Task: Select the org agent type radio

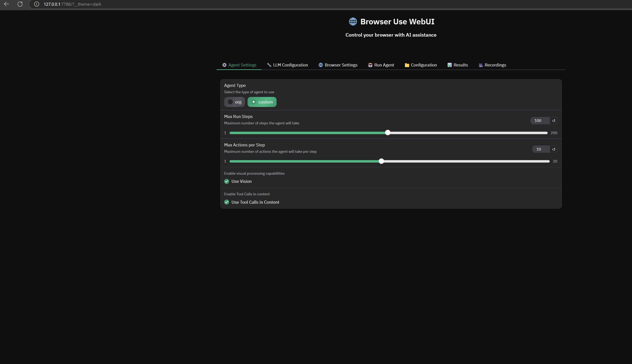Action: click(x=230, y=102)
